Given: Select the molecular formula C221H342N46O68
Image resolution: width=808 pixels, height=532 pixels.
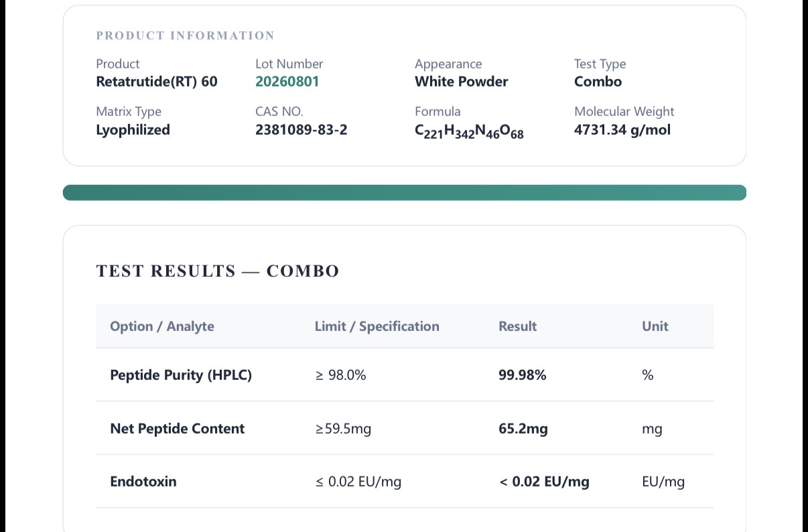Looking at the screenshot, I should coord(469,131).
